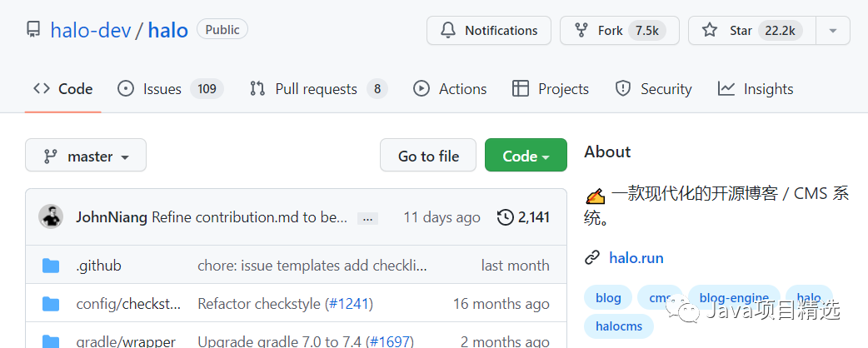
Task: Open the Projects tab
Action: (551, 89)
